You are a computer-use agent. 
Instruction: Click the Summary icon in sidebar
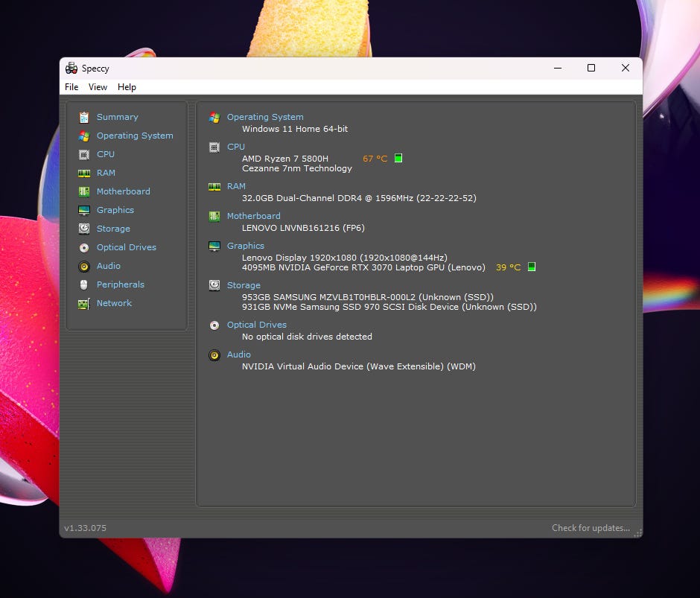(x=84, y=117)
